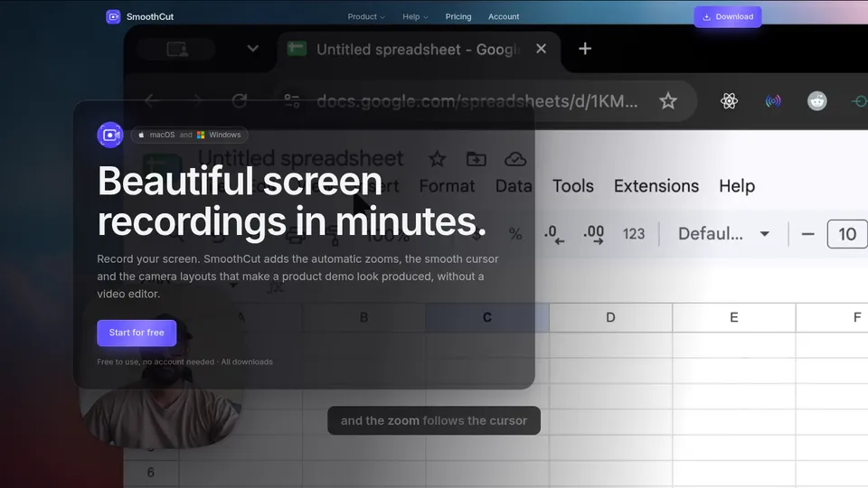Click the browser back arrow
This screenshot has width=868, height=488.
pos(151,100)
